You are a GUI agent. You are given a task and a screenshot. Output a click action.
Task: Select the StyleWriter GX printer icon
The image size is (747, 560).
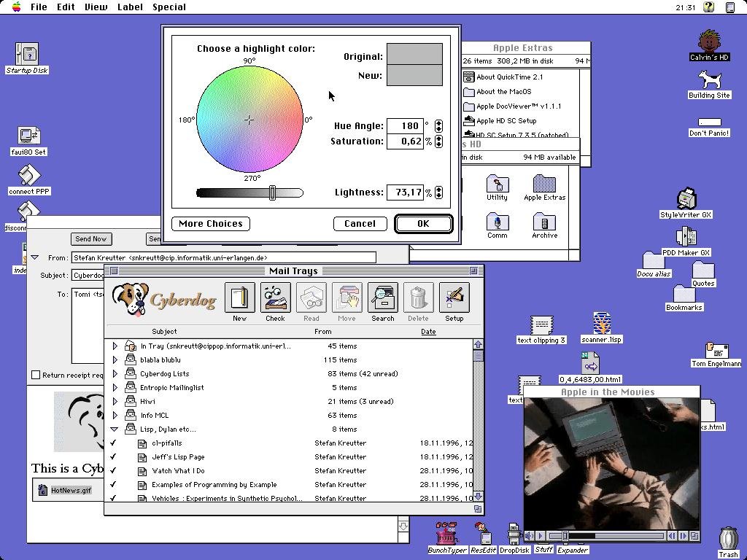(x=686, y=198)
